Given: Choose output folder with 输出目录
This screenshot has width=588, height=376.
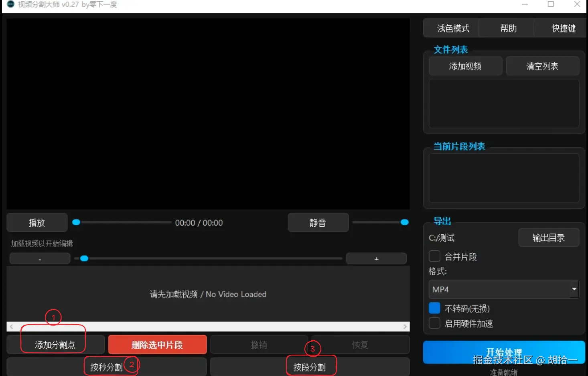Looking at the screenshot, I should [549, 238].
